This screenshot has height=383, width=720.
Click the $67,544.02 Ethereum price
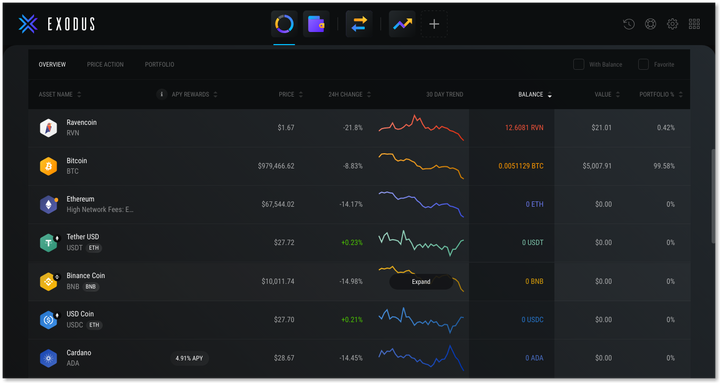(278, 204)
